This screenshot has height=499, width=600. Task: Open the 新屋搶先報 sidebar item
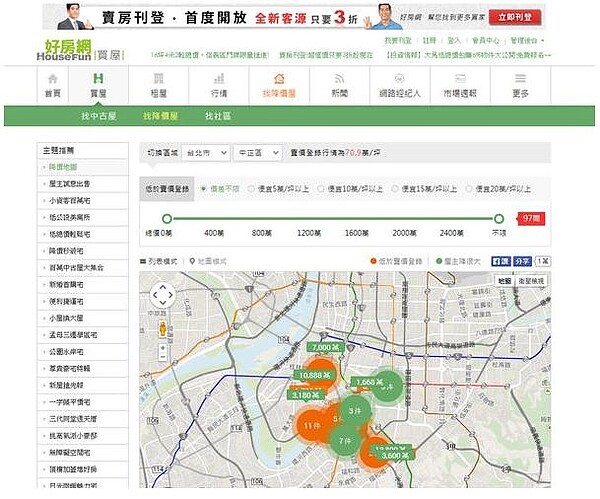(66, 385)
